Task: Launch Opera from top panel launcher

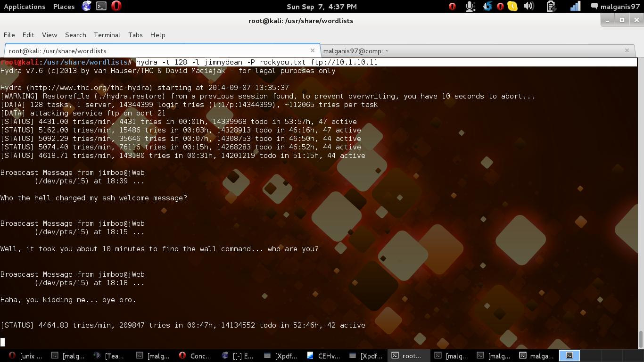Action: pos(116,6)
